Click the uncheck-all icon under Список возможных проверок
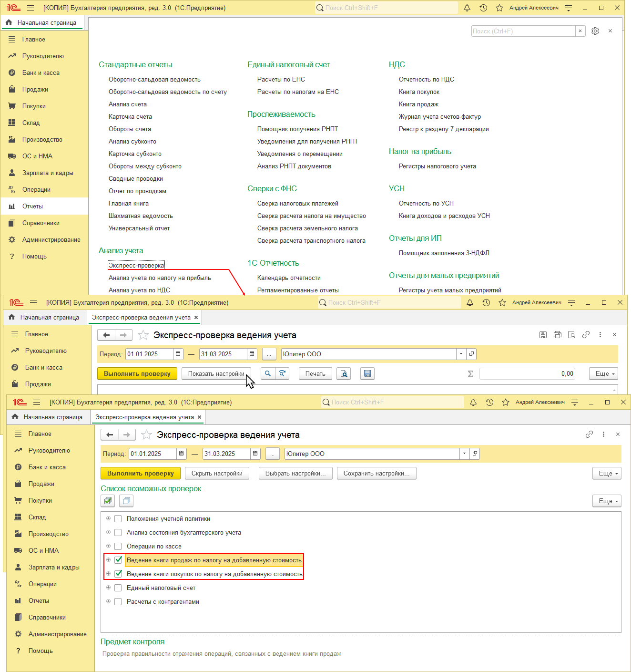Viewport: 631px width, 672px height. point(126,501)
